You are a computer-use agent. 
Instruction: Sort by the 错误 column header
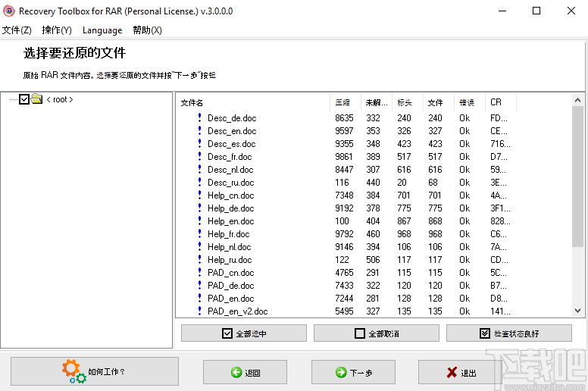[470, 102]
